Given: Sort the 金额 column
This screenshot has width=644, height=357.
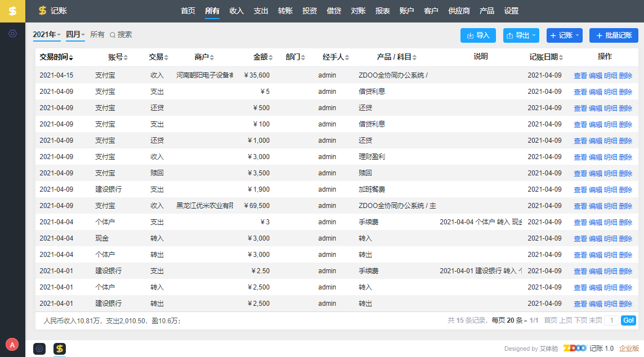Looking at the screenshot, I should click(x=271, y=58).
